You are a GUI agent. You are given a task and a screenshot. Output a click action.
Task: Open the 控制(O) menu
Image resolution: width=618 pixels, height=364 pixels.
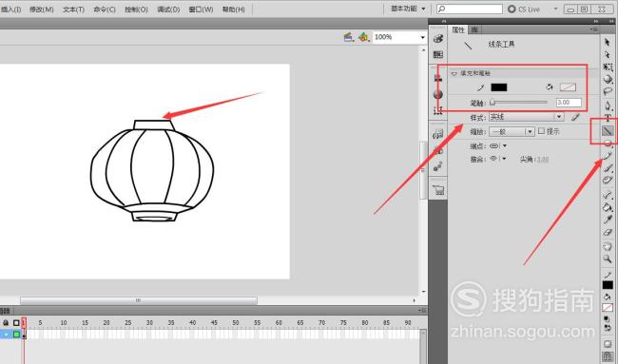coord(136,10)
